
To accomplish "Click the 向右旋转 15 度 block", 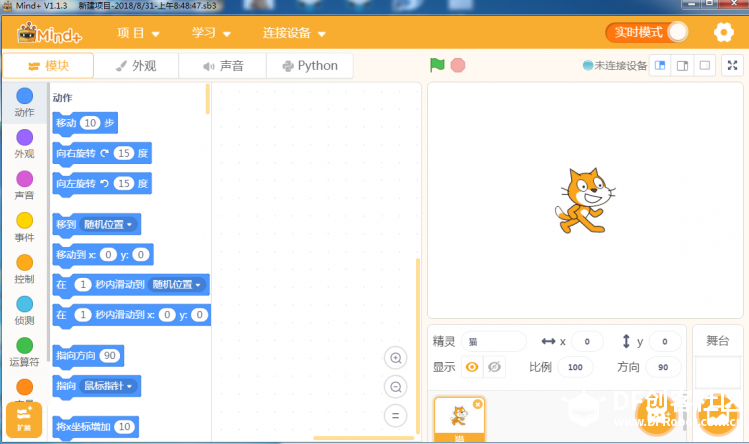I will pyautogui.click(x=102, y=154).
